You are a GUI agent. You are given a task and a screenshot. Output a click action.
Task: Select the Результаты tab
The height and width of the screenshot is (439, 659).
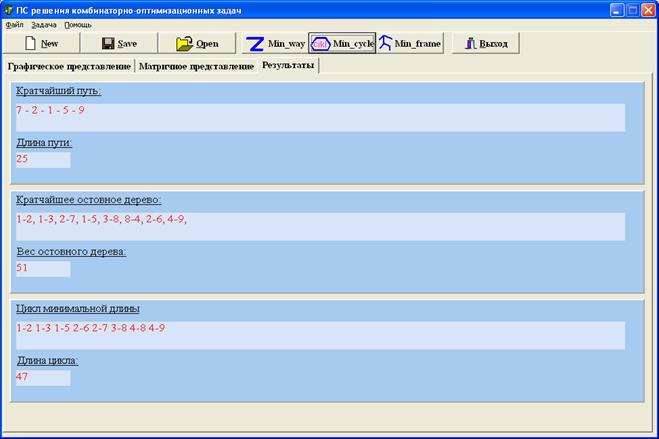(x=288, y=66)
